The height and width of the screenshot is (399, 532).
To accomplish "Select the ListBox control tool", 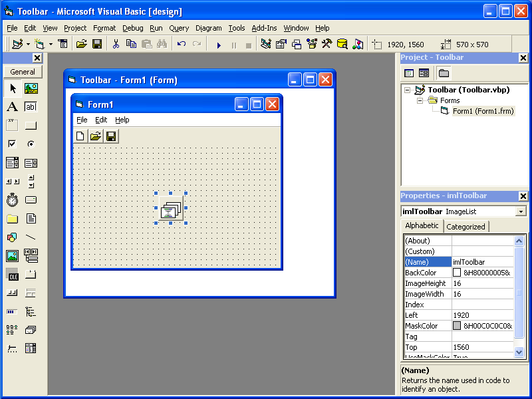I will click(31, 163).
